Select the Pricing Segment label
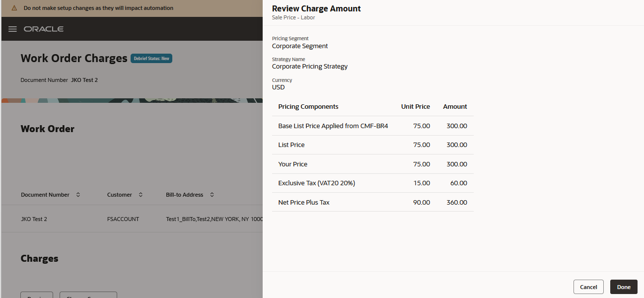 point(290,38)
